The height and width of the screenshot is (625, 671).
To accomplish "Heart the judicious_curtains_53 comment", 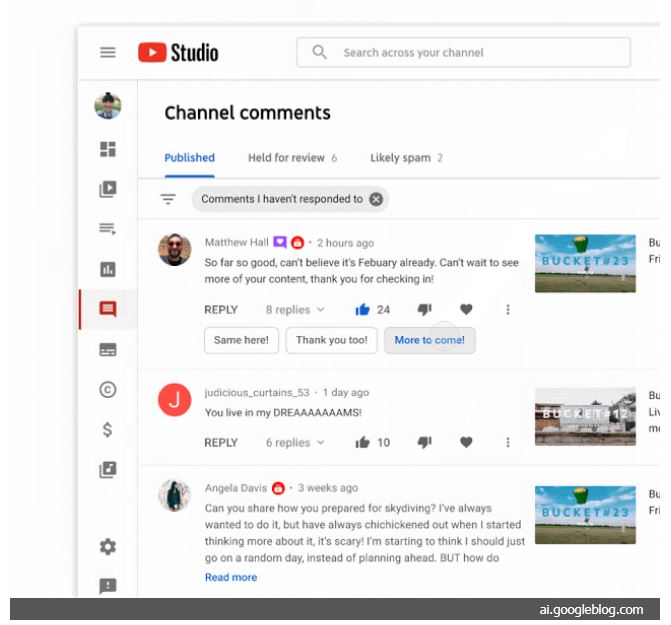I will click(x=466, y=442).
